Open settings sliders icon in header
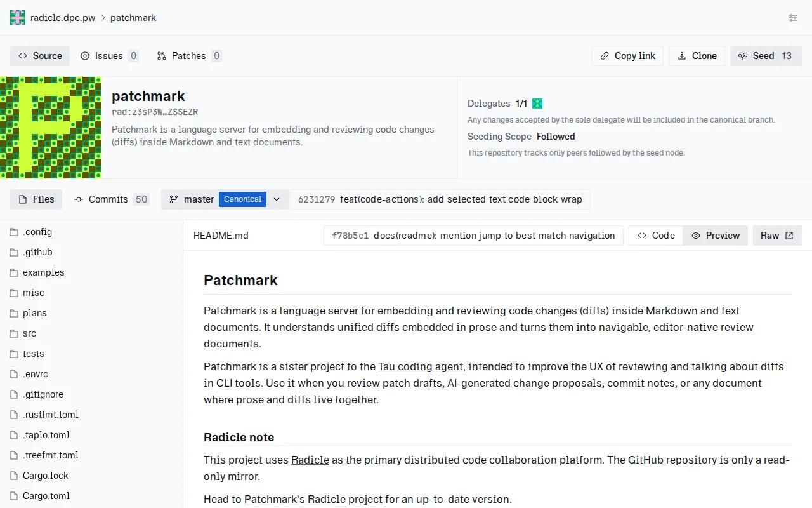The width and height of the screenshot is (812, 508). pos(793,18)
